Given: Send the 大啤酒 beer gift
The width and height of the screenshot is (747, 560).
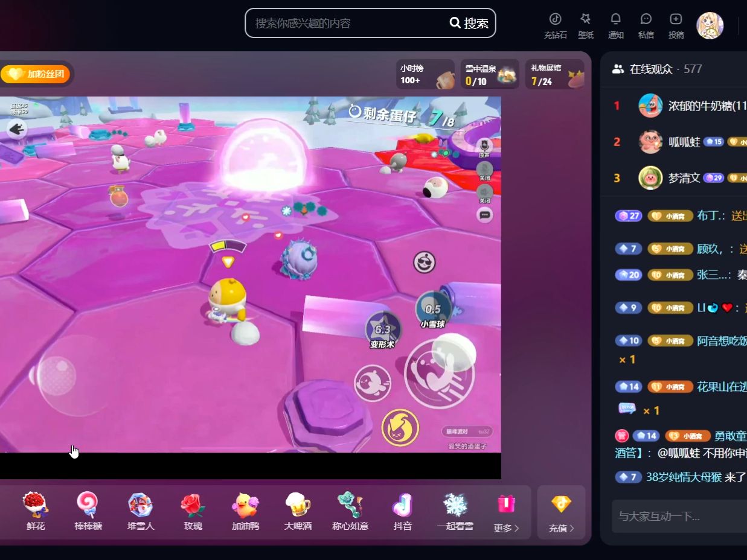Looking at the screenshot, I should [x=298, y=511].
